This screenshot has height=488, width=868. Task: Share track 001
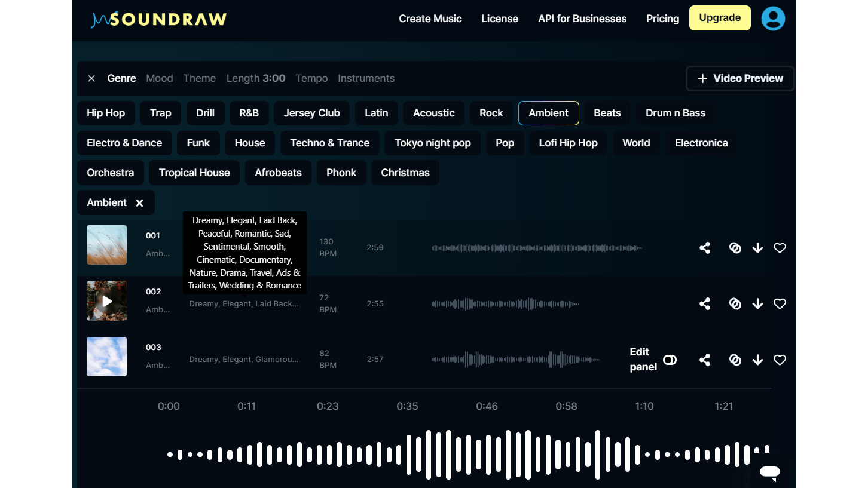(705, 248)
